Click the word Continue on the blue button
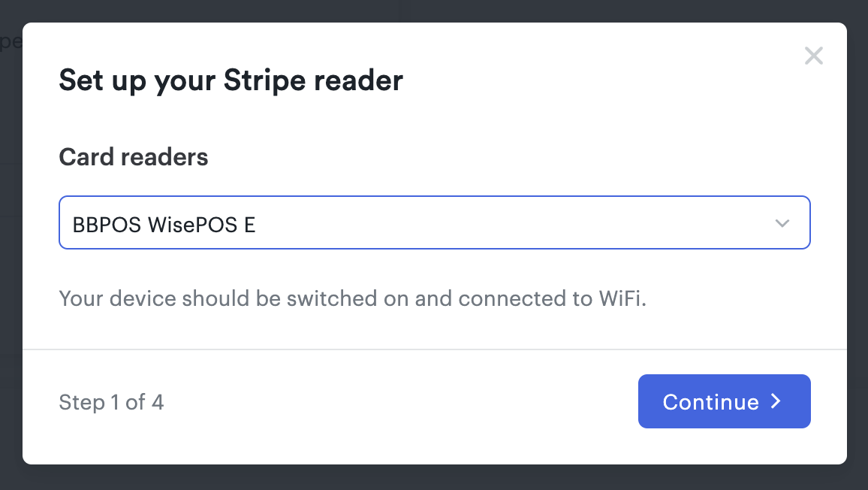The image size is (868, 490). tap(711, 402)
